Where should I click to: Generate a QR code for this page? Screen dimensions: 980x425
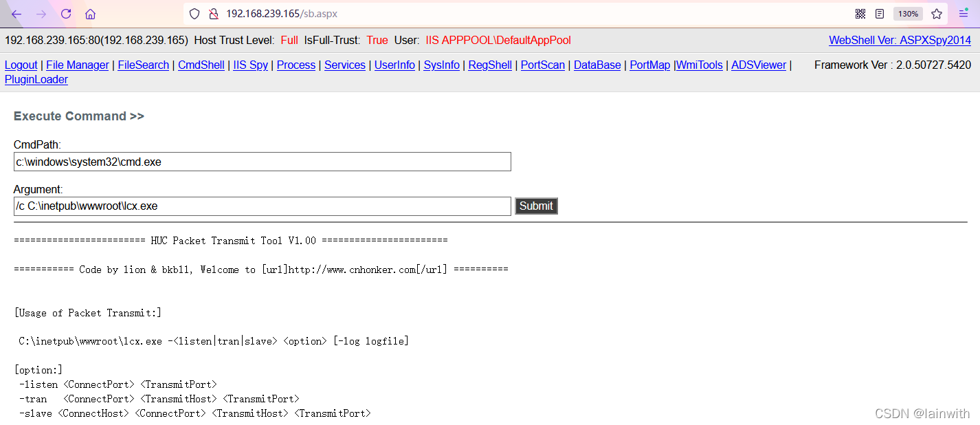[x=860, y=14]
